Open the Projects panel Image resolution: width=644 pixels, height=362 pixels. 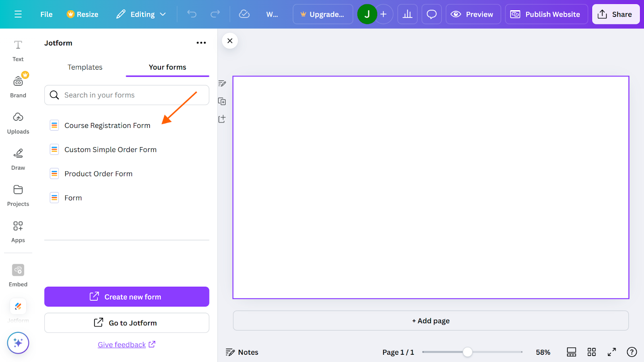(18, 196)
